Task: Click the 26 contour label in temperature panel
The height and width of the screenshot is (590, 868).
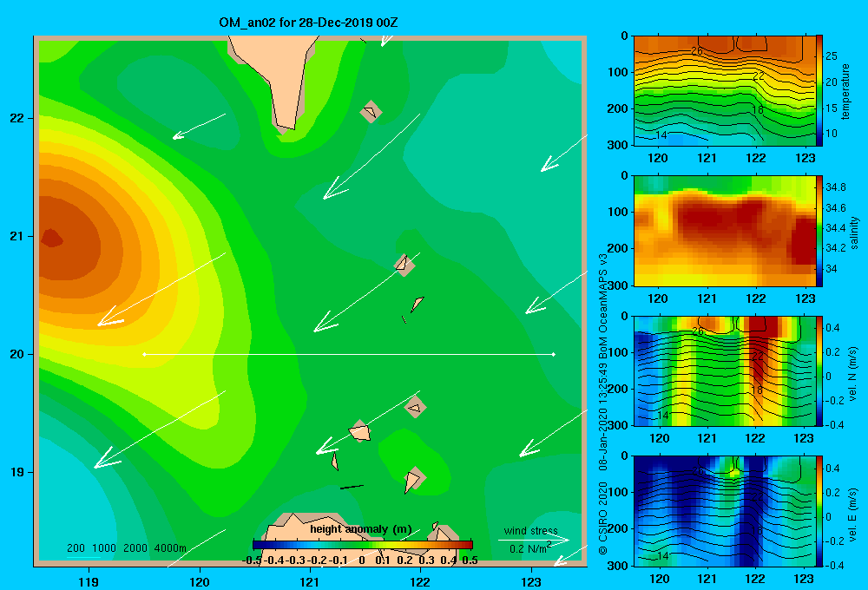Action: click(697, 51)
